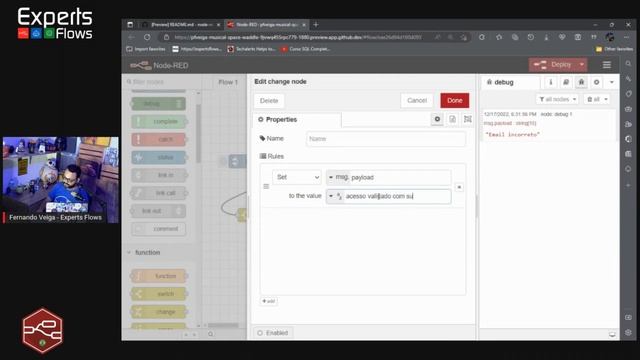Screen dimensions: 640x360
Task: Click the filter nodes search field
Action: [162, 82]
